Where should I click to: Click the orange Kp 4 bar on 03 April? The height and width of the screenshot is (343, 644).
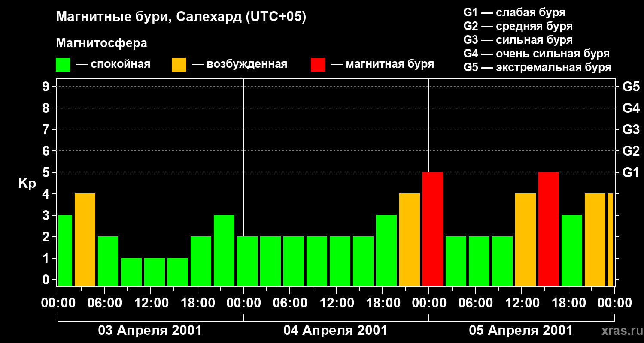coord(85,240)
